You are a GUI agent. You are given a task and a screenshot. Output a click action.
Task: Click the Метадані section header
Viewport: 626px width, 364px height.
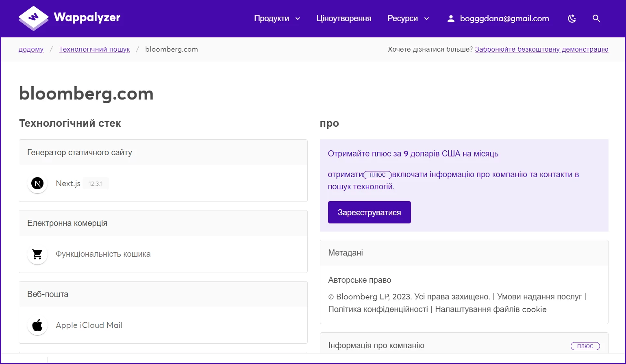[346, 253]
